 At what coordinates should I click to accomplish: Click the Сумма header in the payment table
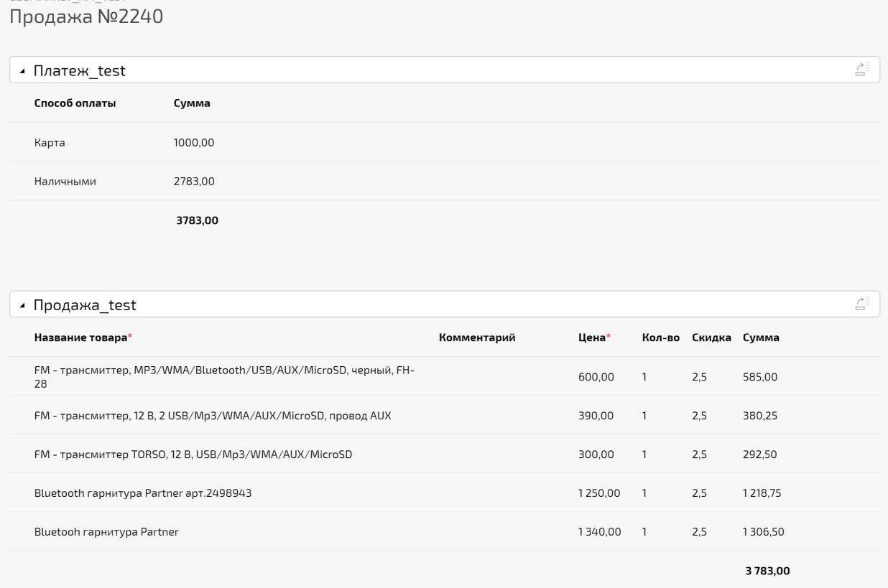(x=192, y=103)
